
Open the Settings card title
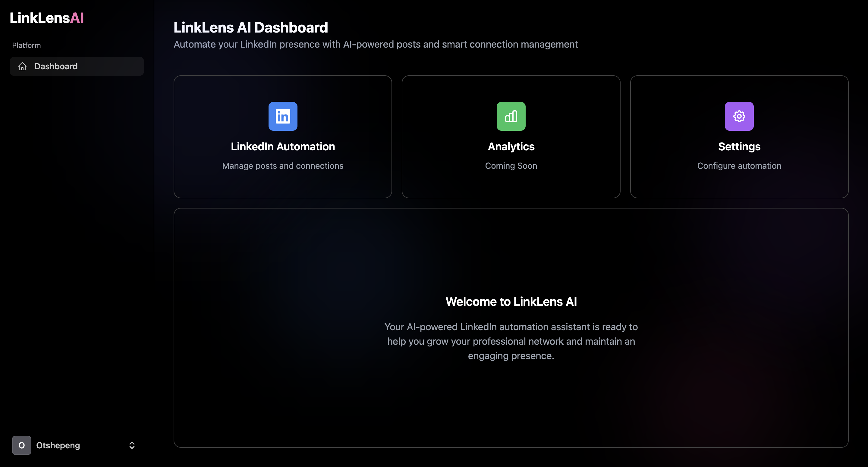pos(739,146)
